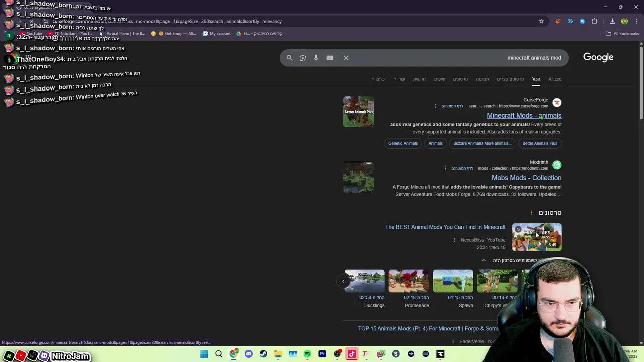Open the Extensions puzzle-piece menu
This screenshot has width=644, height=362.
[595, 21]
